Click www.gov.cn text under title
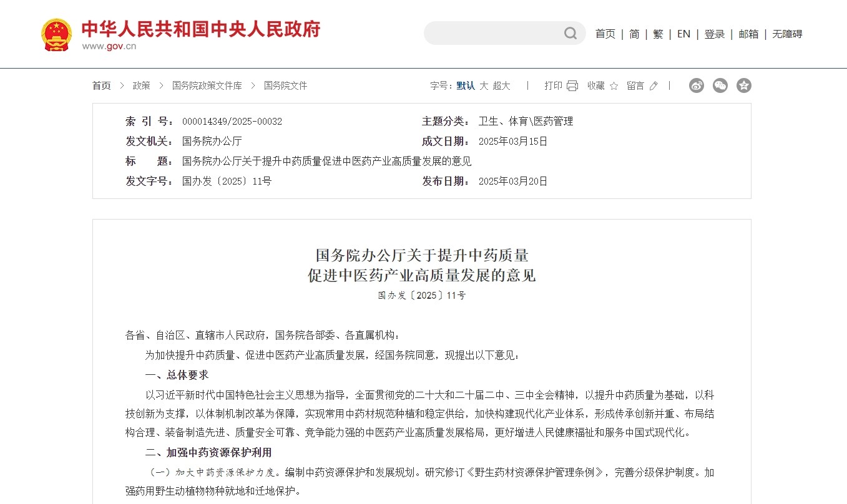 109,46
